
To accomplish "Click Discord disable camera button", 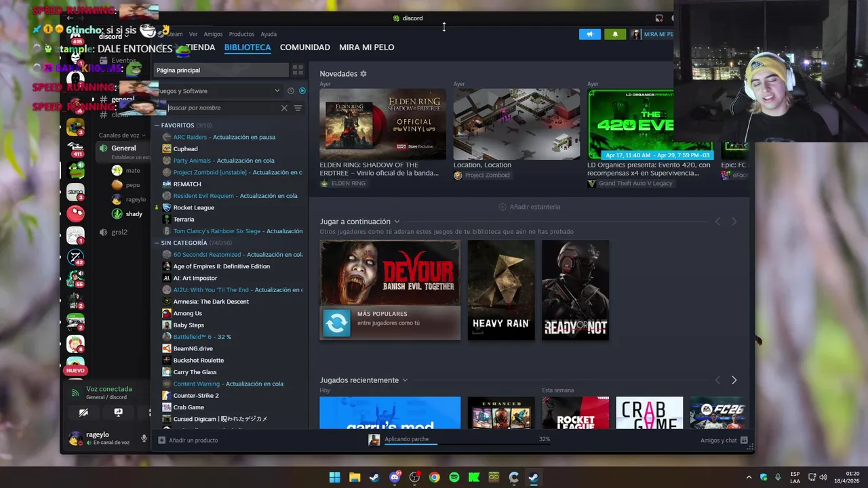I will pos(83,412).
